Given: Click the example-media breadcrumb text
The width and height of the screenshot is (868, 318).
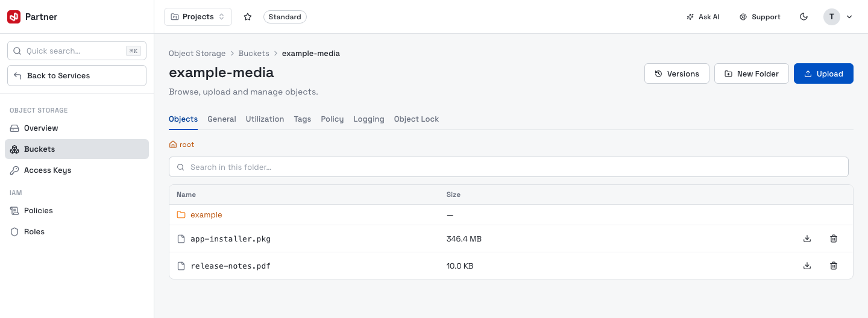Looking at the screenshot, I should [x=311, y=54].
